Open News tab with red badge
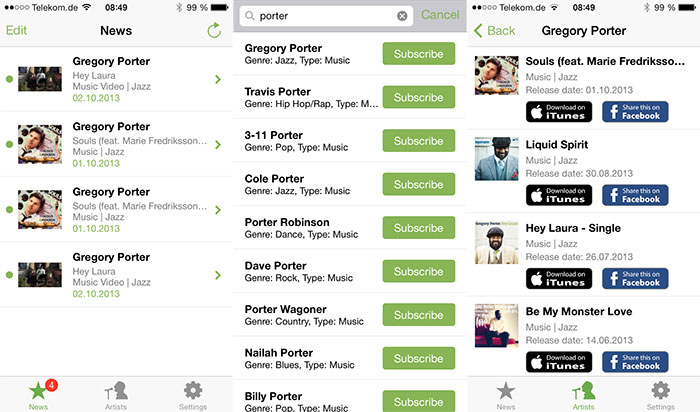 [38, 395]
